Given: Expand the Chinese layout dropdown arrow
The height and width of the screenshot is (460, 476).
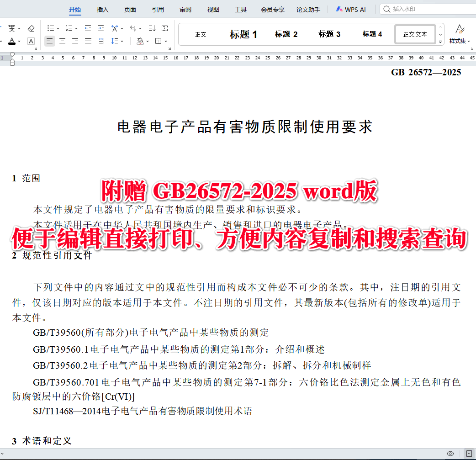Looking at the screenshot, I should pyautogui.click(x=122, y=28).
